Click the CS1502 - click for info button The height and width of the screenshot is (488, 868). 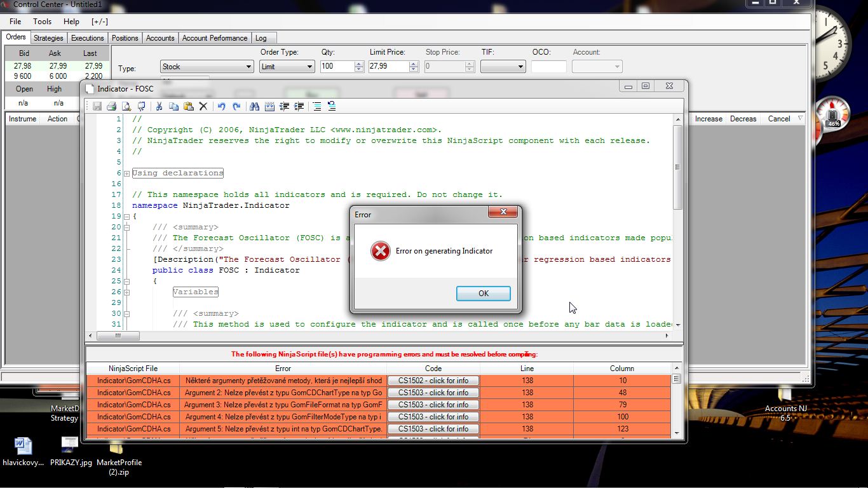(x=433, y=381)
